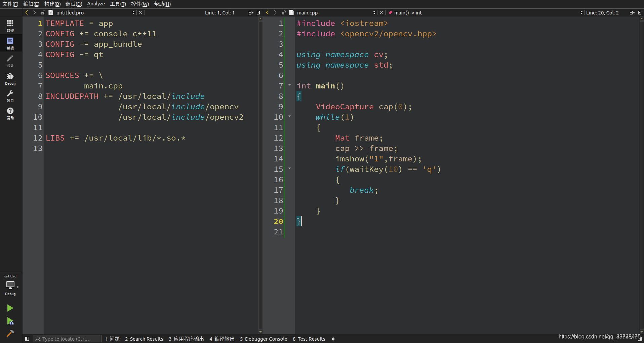644x343 pixels.
Task: Click line number 12 in untitled.pro gutter
Action: tap(38, 138)
